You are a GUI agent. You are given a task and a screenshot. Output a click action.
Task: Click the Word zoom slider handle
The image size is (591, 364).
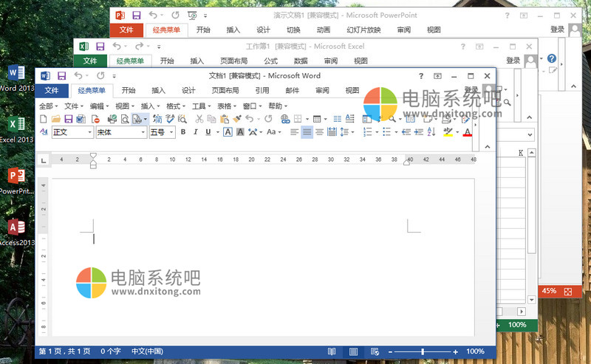click(x=423, y=351)
